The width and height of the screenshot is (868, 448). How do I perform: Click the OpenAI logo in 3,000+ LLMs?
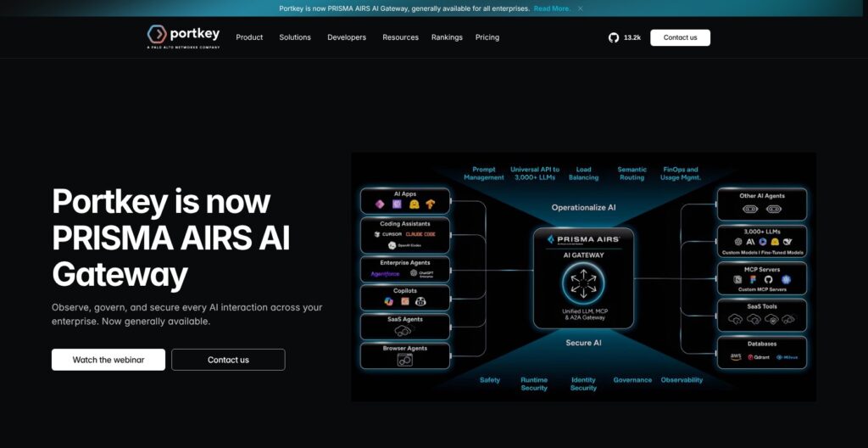(x=738, y=242)
